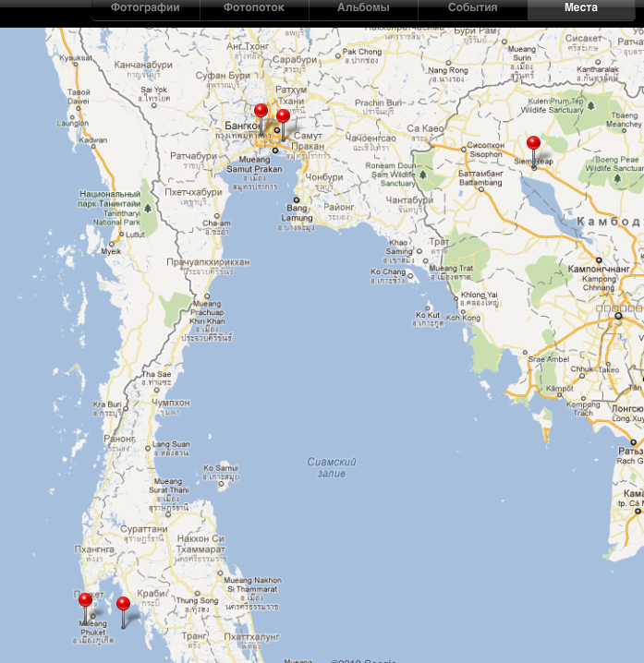
Task: Go to the Альбомы tab
Action: pos(363,7)
